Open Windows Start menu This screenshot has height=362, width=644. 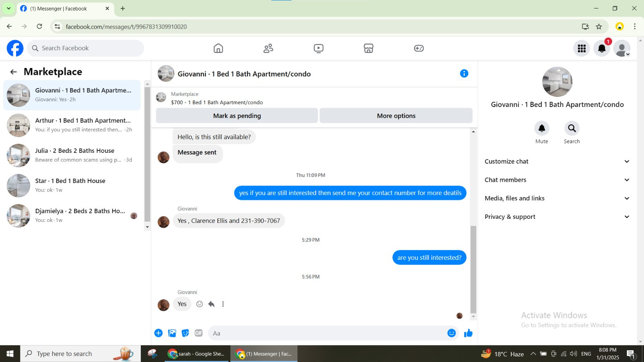tap(10, 354)
